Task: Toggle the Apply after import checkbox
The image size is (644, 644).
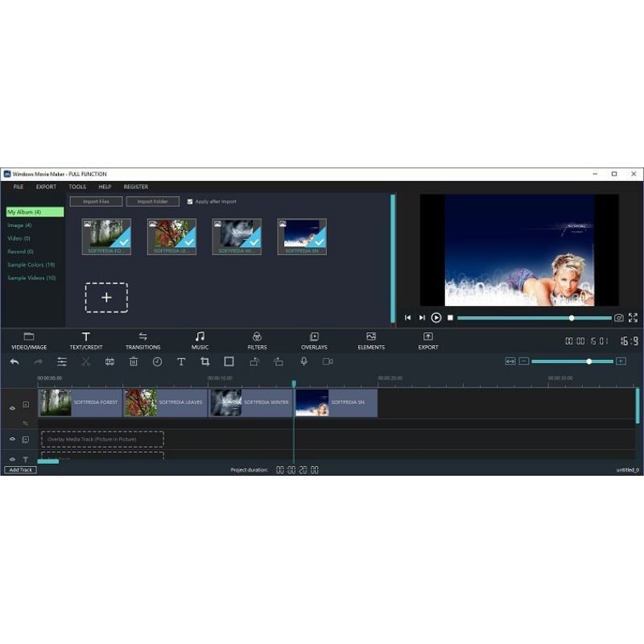Action: tap(190, 202)
